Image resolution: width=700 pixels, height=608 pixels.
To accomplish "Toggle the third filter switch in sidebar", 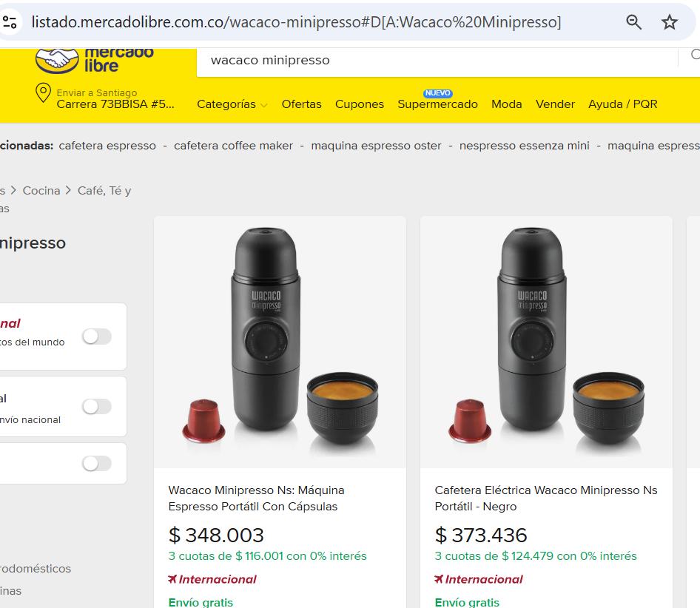I will click(96, 463).
